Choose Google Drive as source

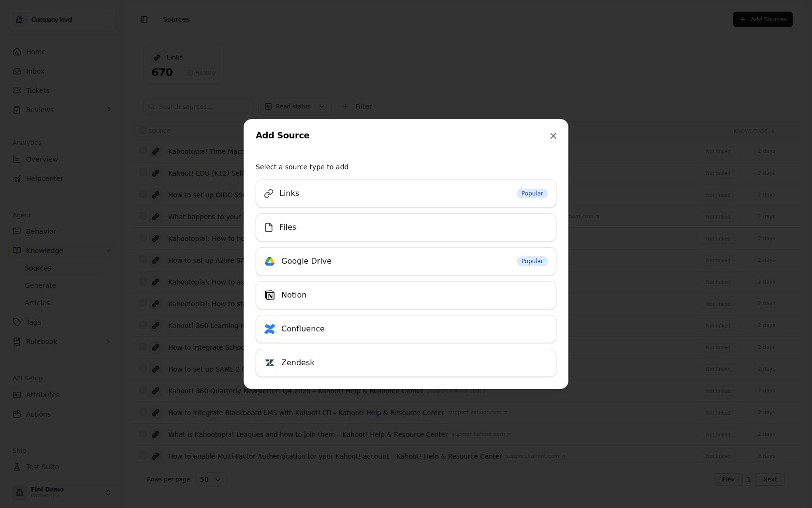coord(406,261)
